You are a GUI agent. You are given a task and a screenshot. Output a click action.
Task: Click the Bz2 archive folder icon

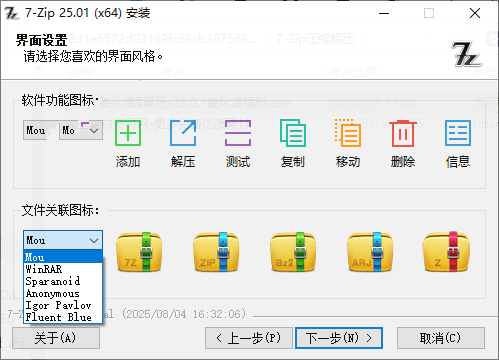pyautogui.click(x=293, y=252)
